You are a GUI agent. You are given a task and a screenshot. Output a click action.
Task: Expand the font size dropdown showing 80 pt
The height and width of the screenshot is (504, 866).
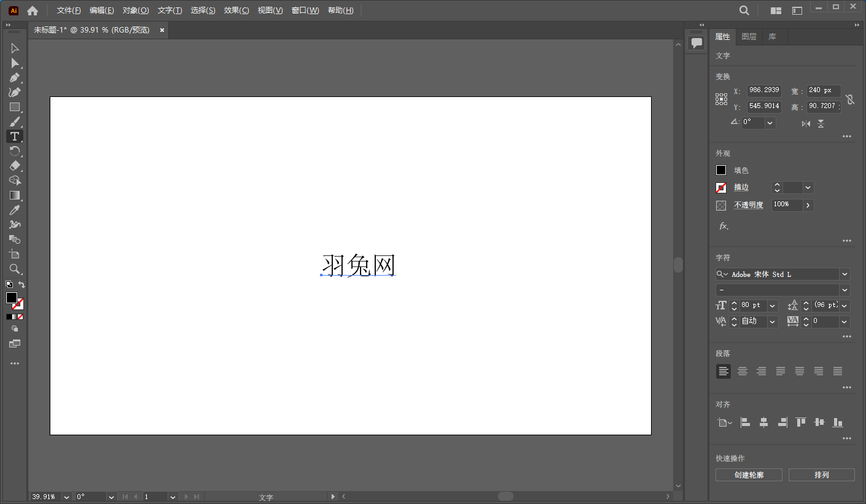pos(771,305)
